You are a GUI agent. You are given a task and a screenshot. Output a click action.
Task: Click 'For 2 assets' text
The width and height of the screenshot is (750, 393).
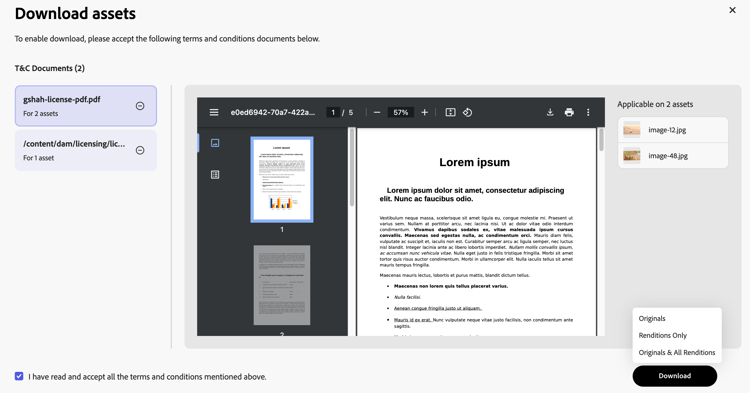tap(41, 114)
